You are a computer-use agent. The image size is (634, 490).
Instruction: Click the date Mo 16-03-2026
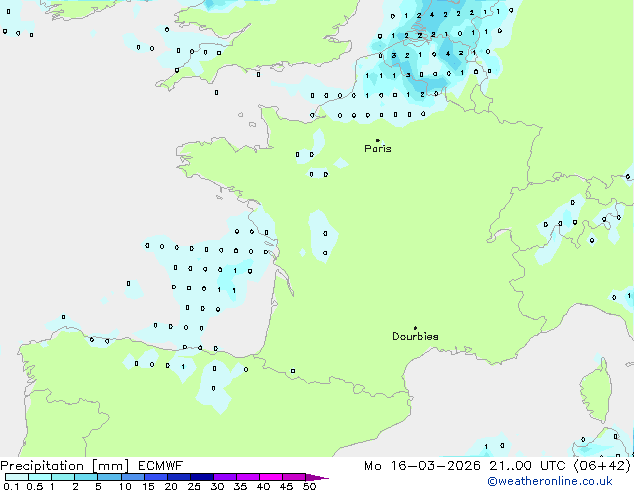coord(422,466)
